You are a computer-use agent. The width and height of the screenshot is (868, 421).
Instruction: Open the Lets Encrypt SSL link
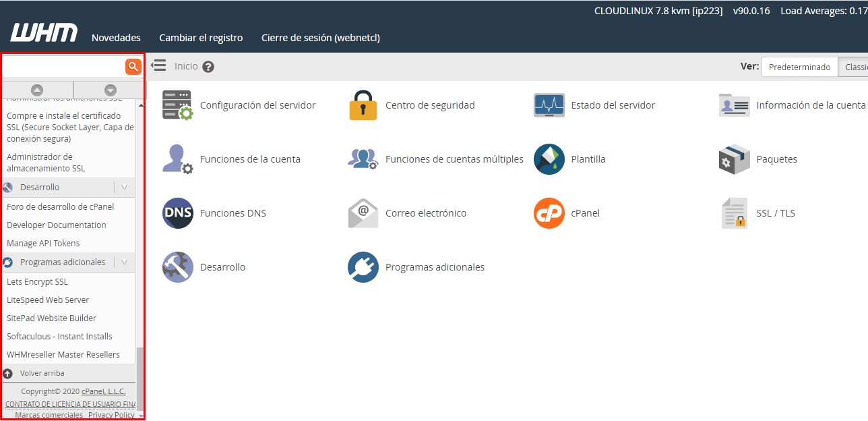tap(37, 282)
